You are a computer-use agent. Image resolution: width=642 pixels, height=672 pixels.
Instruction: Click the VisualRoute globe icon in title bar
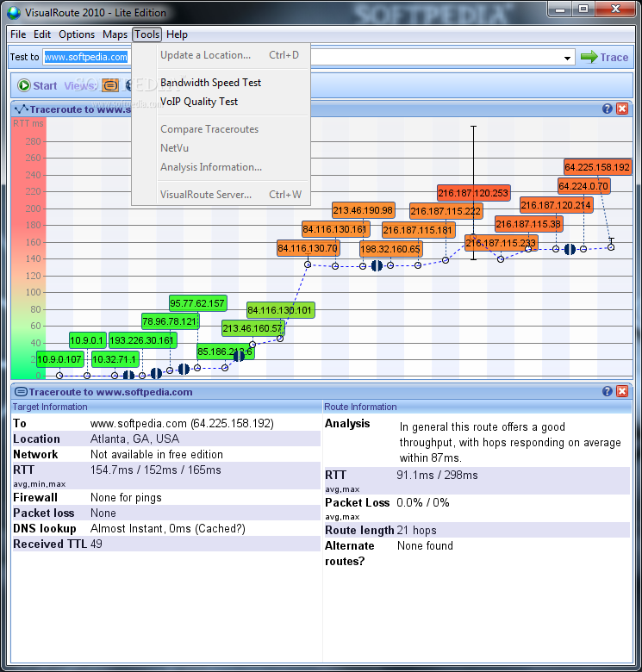[x=14, y=12]
